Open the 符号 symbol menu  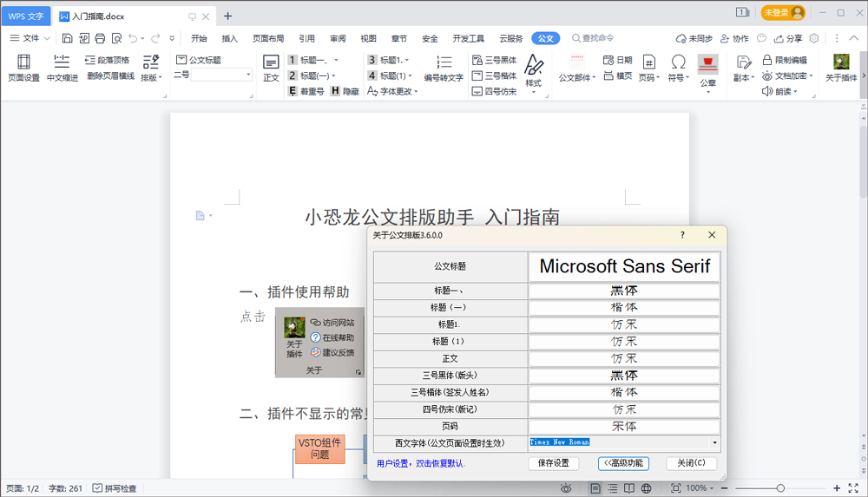pos(678,68)
